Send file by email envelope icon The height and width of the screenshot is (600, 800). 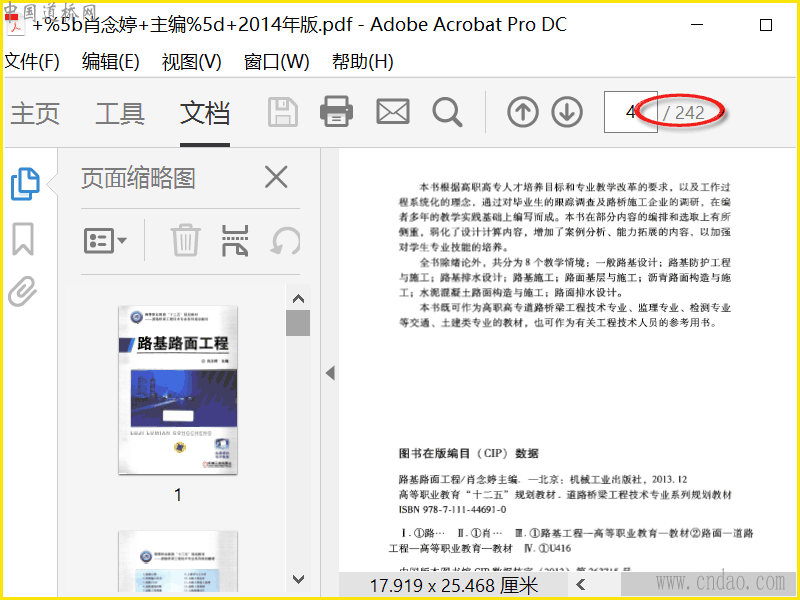click(393, 112)
